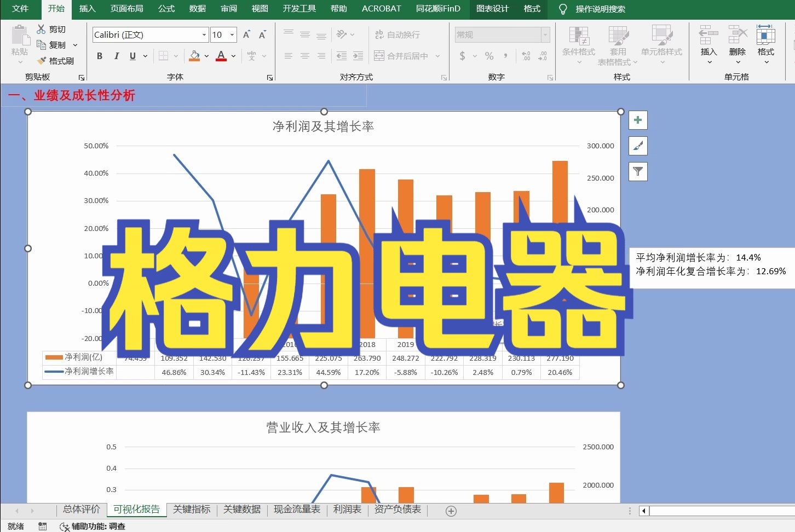Switch to the 关键指标 sheet tab
Screen dimensions: 795x532
pos(192,510)
